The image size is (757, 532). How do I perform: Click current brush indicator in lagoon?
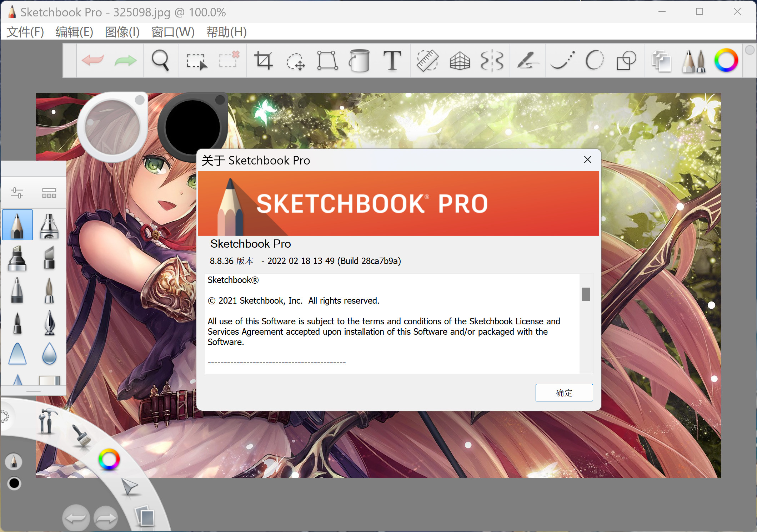14,461
